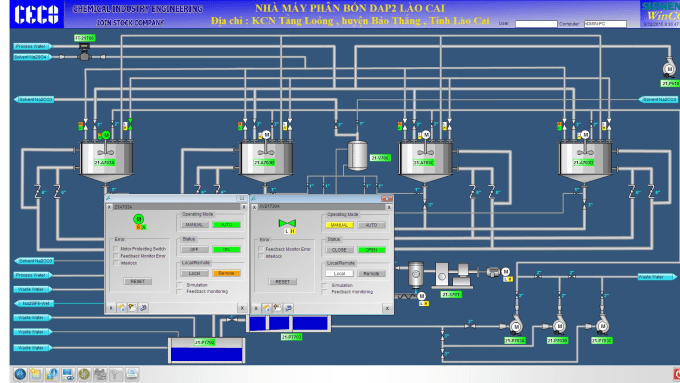Click RESET in the valve faceplate
Screen dimensions: 680x383
[282, 282]
